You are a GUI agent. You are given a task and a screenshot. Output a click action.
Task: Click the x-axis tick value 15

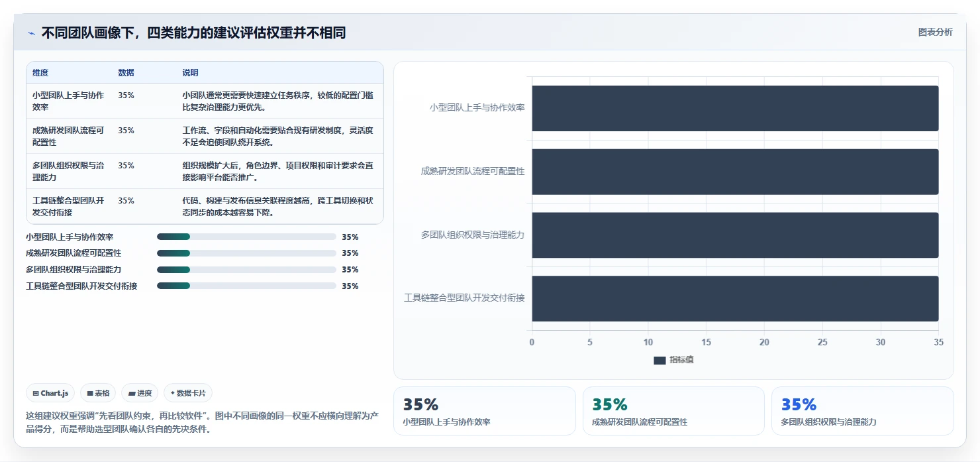tap(706, 342)
